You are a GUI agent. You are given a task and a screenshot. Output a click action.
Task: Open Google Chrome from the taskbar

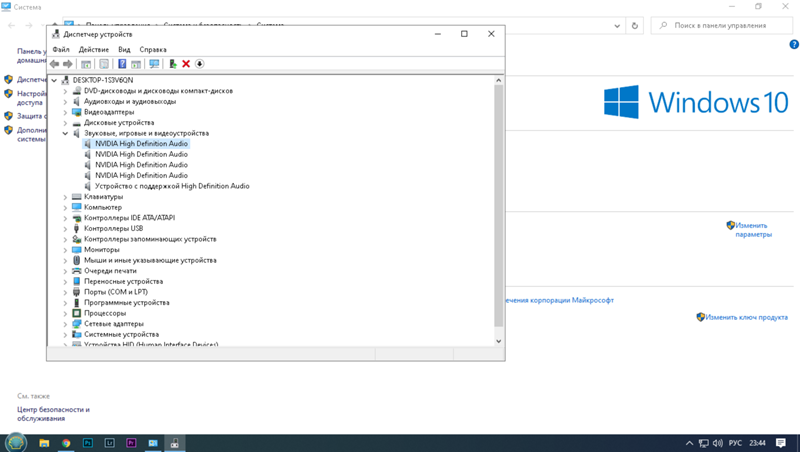[66, 443]
